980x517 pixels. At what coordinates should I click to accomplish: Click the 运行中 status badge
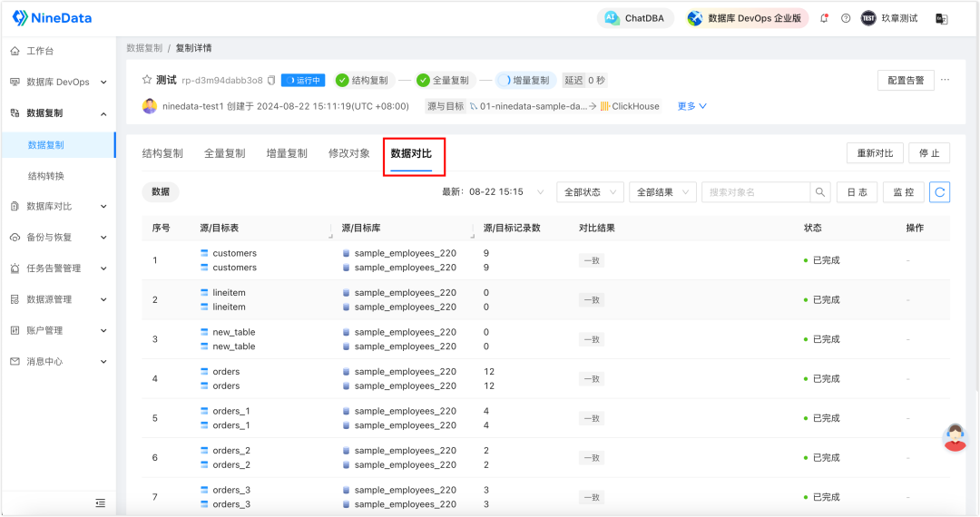(x=303, y=81)
